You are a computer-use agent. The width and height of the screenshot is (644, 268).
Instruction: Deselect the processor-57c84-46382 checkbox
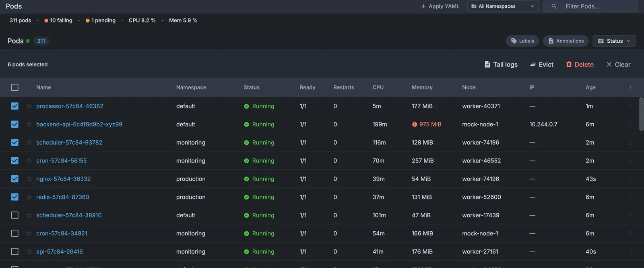click(x=15, y=106)
